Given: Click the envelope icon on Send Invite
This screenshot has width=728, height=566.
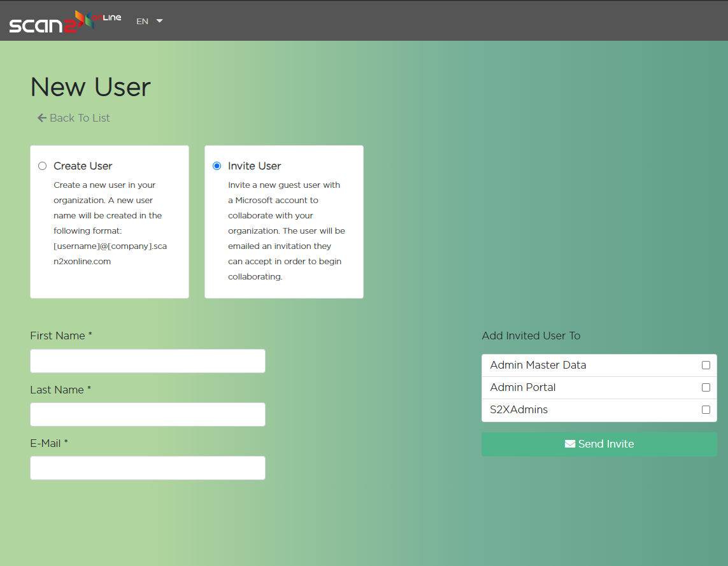Looking at the screenshot, I should point(570,444).
